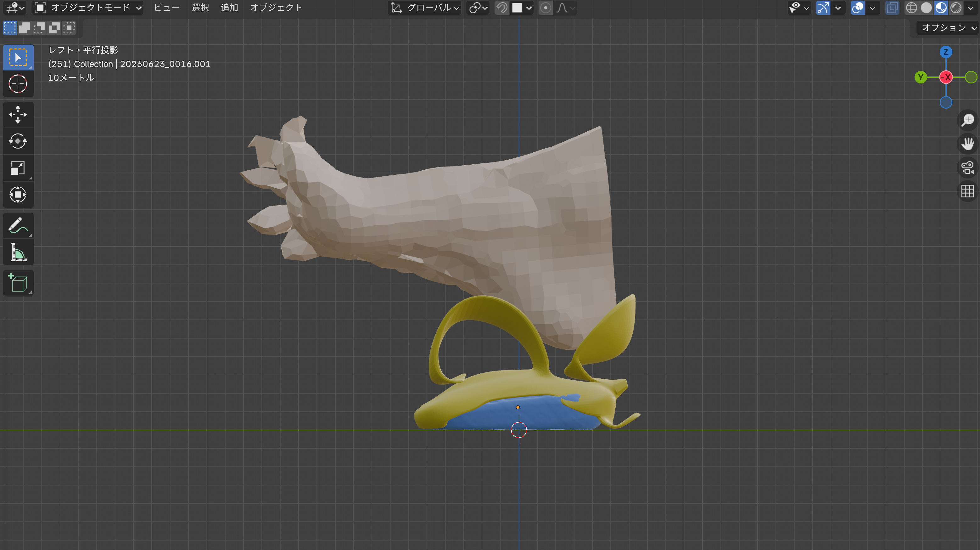Choose the invert selection mode icon
The width and height of the screenshot is (980, 550).
(54, 28)
